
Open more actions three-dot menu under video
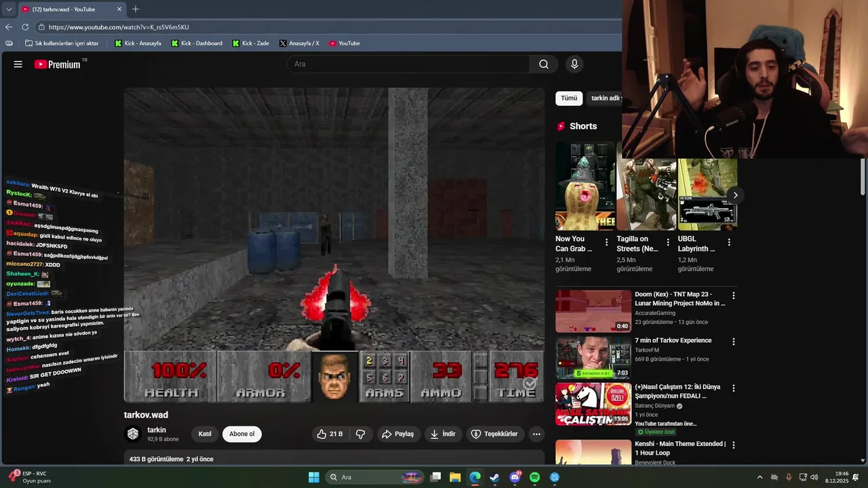pyautogui.click(x=536, y=434)
